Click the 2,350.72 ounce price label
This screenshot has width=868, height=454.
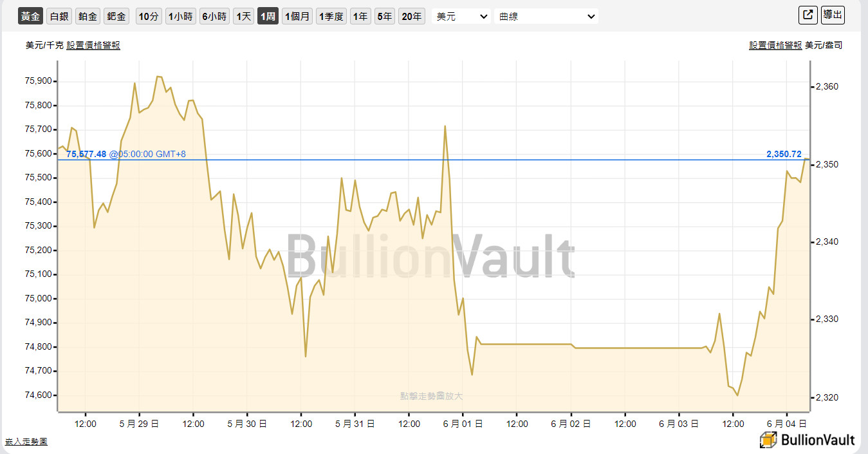click(784, 154)
